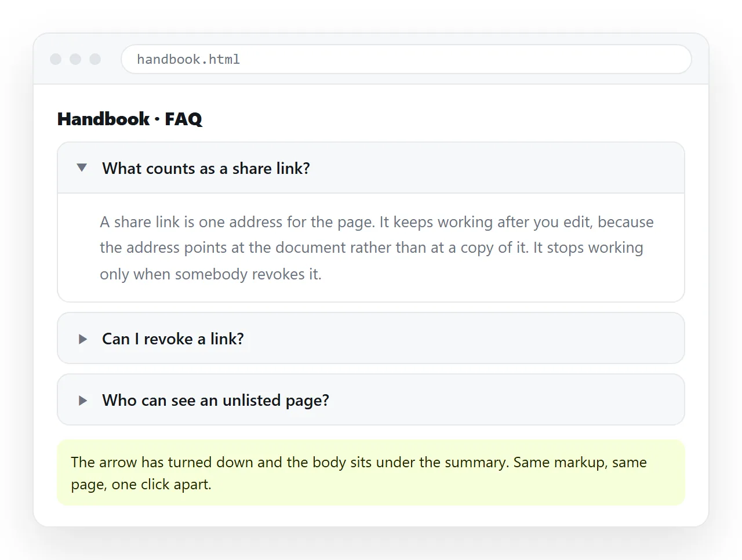Click the third gray window dot
Viewport: 742px width, 560px height.
click(x=95, y=59)
